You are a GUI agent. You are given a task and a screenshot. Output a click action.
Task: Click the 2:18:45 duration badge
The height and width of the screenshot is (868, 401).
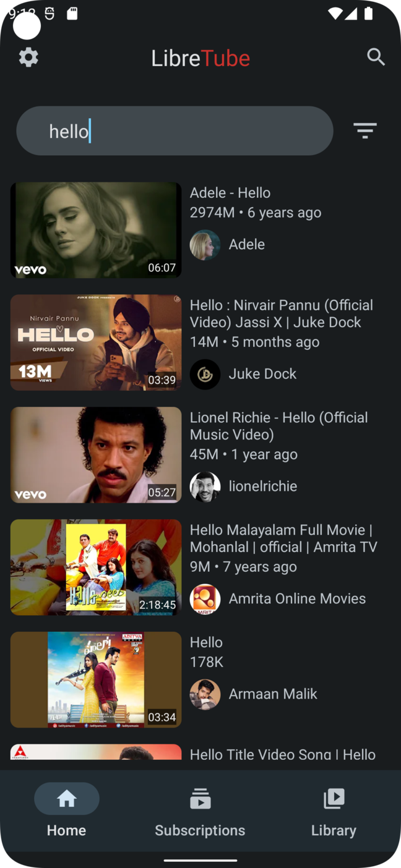(x=158, y=605)
